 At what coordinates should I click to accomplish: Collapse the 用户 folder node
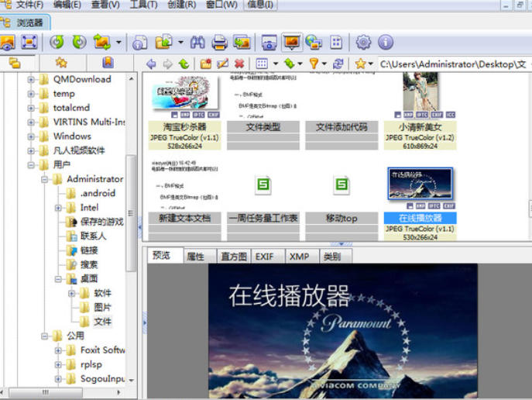point(31,165)
